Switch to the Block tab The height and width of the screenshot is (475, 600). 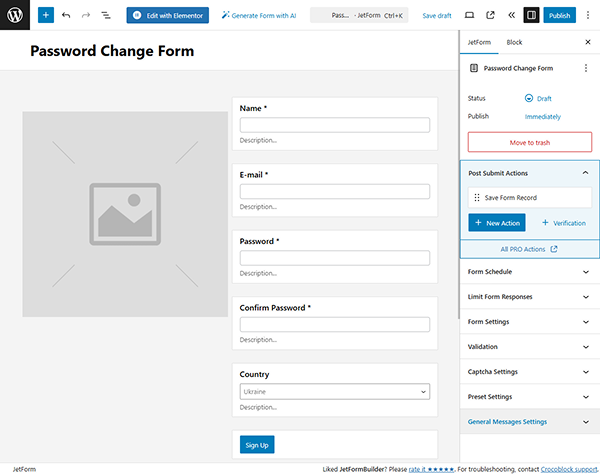point(514,42)
